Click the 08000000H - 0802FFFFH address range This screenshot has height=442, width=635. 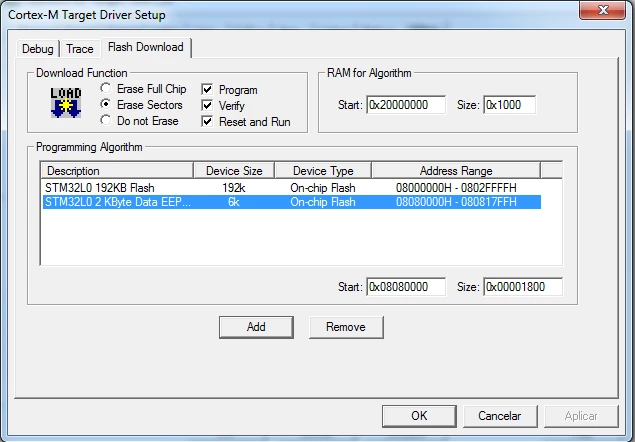[456, 188]
